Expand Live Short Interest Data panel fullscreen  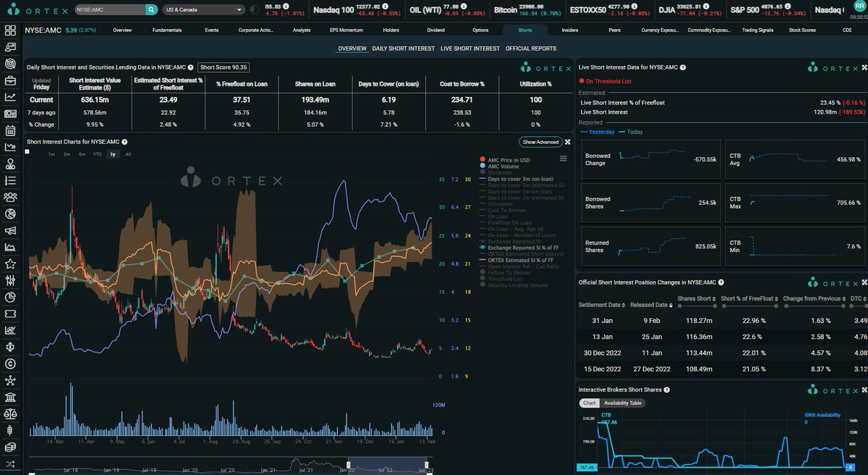point(864,67)
